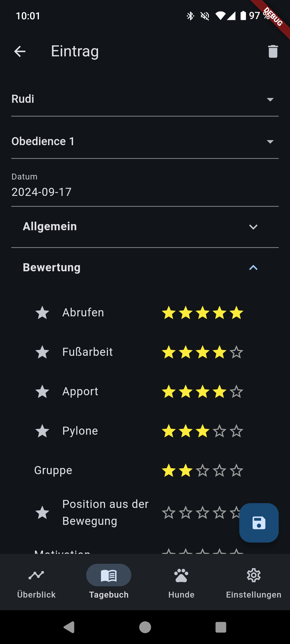Set Pylone rating to four stars
Screen dimensions: 290x644
tap(220, 431)
